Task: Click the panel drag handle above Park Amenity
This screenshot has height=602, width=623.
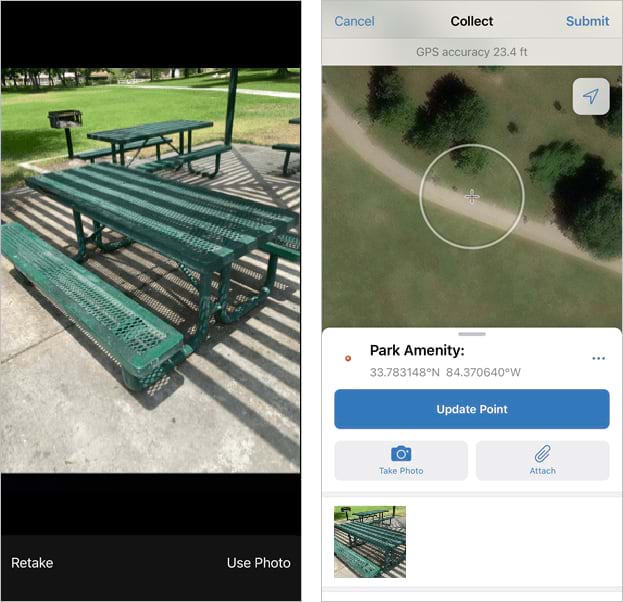Action: click(472, 334)
